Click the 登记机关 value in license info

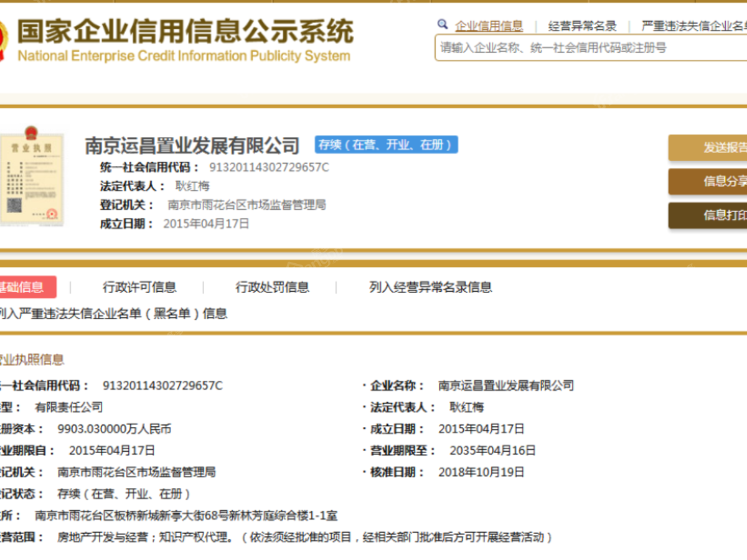click(136, 472)
